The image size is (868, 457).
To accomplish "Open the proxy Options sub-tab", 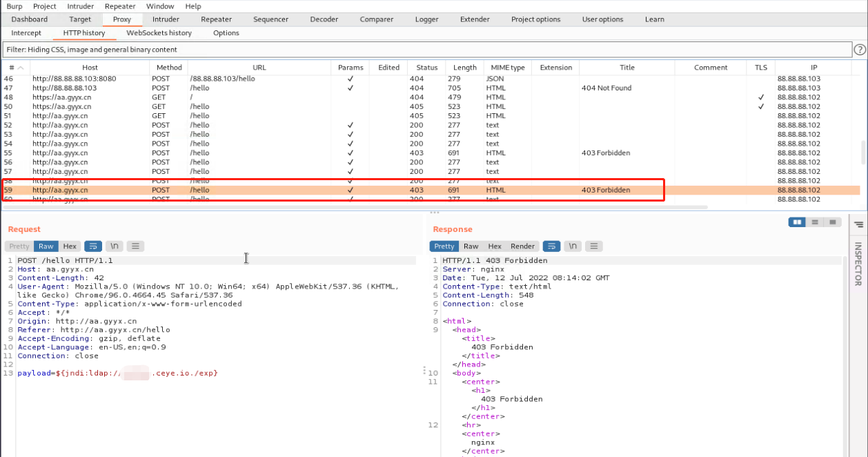I will (x=226, y=33).
